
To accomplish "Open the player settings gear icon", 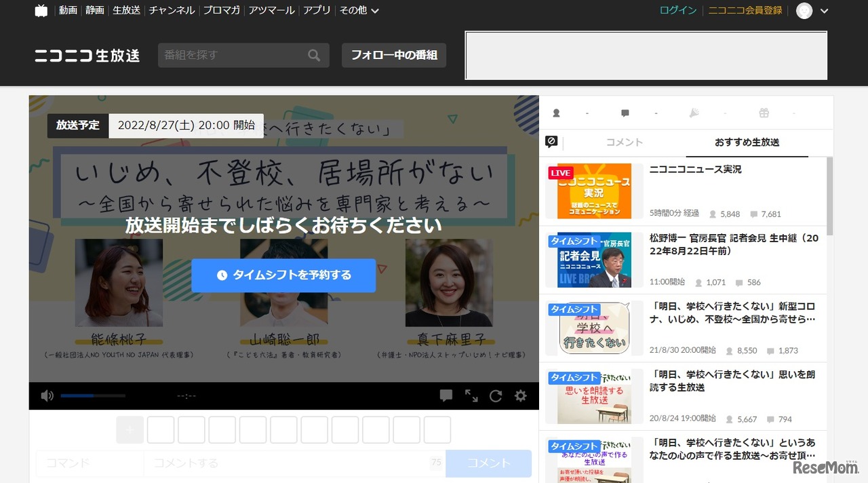I will [520, 395].
